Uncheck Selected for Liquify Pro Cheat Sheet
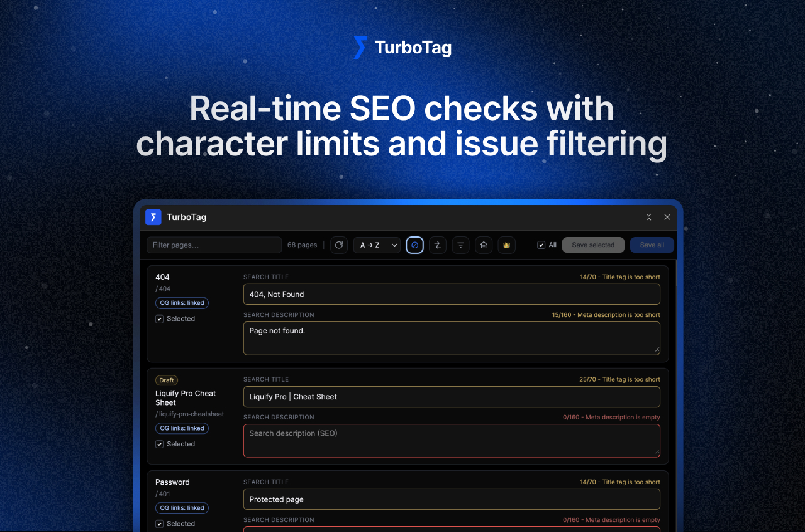 (160, 444)
